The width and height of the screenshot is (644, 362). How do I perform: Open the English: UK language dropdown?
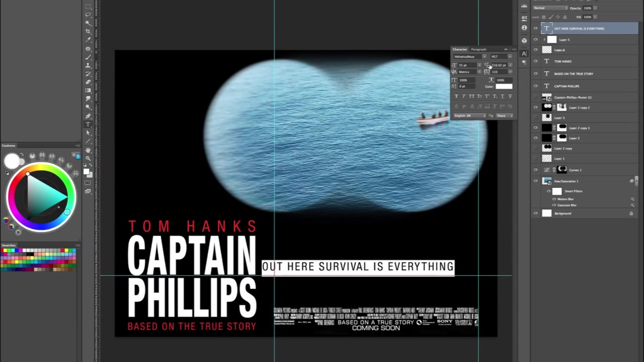pyautogui.click(x=470, y=116)
